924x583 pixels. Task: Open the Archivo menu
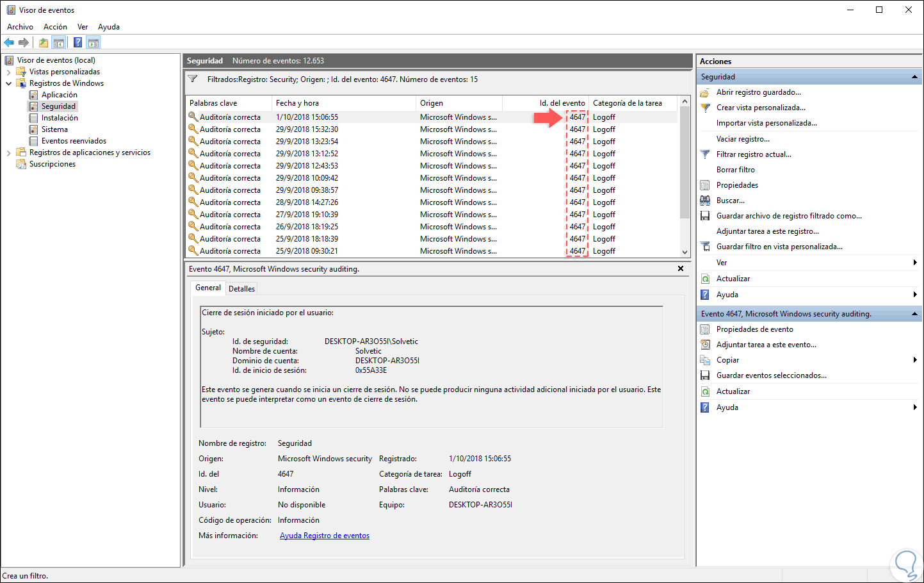pyautogui.click(x=20, y=27)
